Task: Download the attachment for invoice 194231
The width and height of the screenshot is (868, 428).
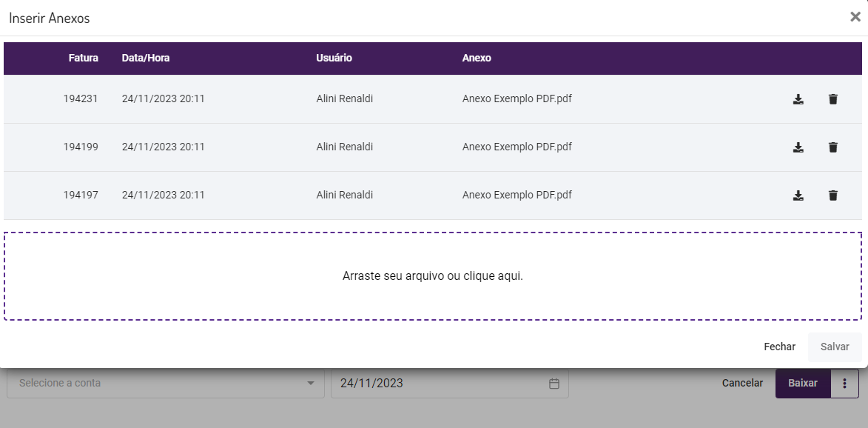Action: (x=798, y=99)
